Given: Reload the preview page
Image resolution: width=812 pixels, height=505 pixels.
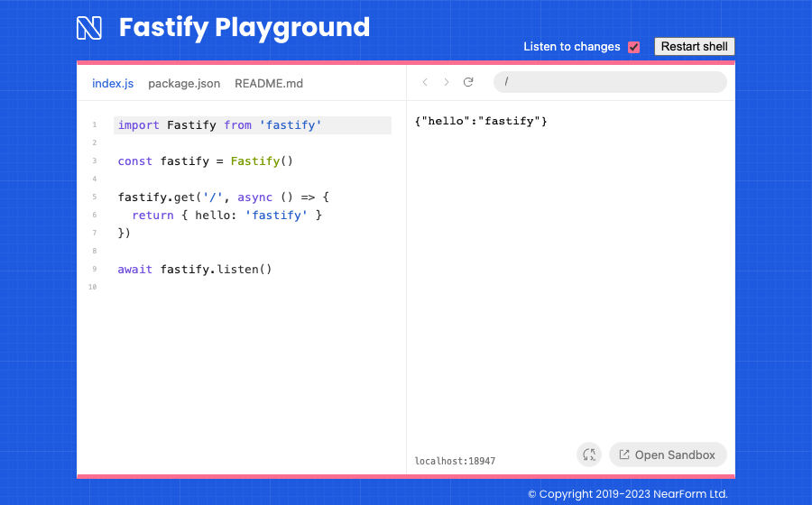Looking at the screenshot, I should [x=468, y=82].
